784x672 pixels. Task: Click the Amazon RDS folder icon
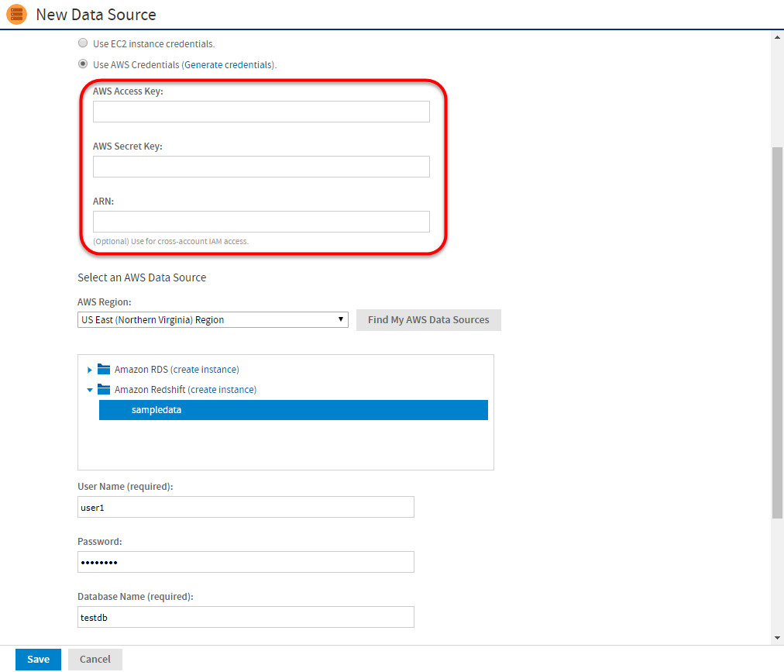[x=104, y=369]
